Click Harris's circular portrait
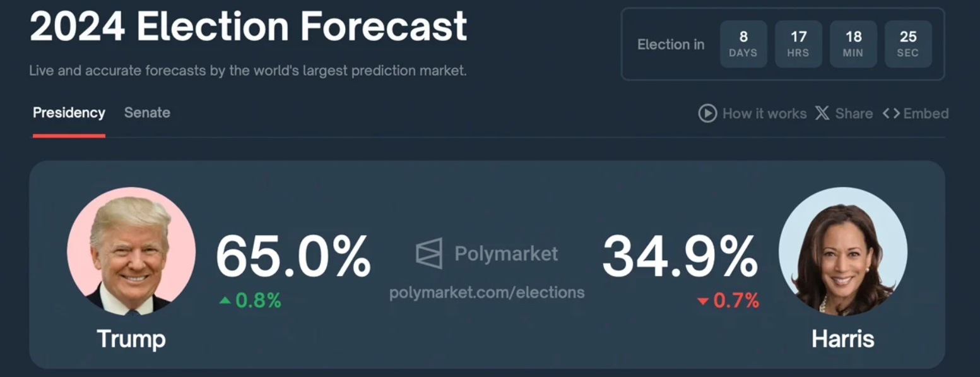This screenshot has height=377, width=980. (x=842, y=251)
